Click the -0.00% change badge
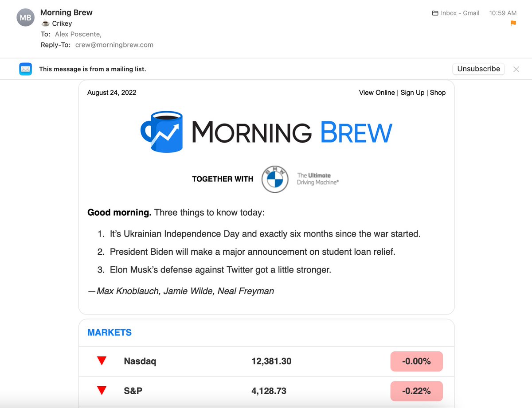532x408 pixels. [416, 361]
